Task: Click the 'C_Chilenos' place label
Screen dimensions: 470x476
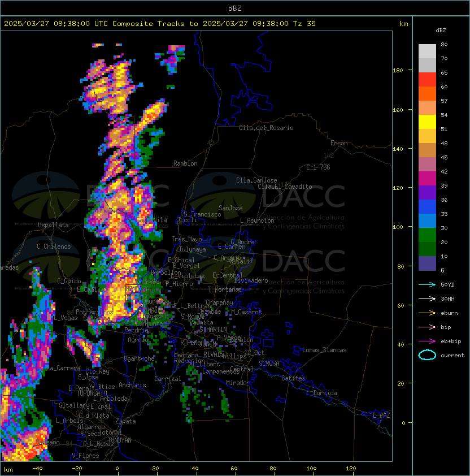Action: (x=54, y=246)
